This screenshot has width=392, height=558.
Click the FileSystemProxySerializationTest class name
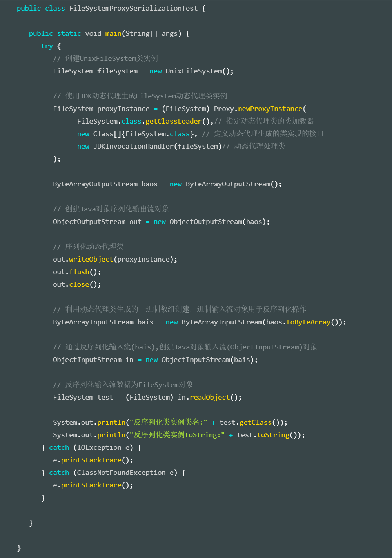[133, 8]
